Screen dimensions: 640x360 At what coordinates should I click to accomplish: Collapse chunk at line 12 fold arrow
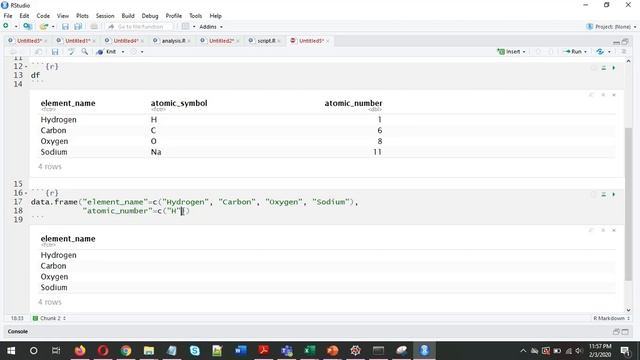coord(26,67)
